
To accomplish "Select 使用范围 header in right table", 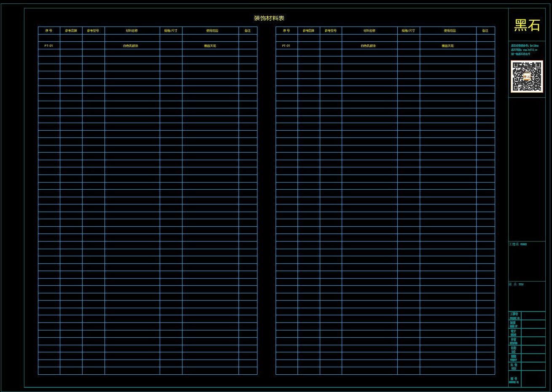I will pyautogui.click(x=450, y=31).
